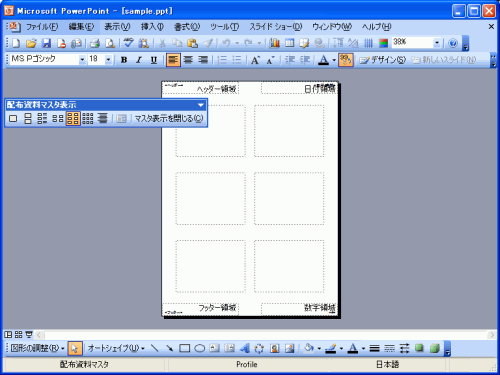Open line color dropdown arrow
500x375 pixels.
[x=341, y=349]
